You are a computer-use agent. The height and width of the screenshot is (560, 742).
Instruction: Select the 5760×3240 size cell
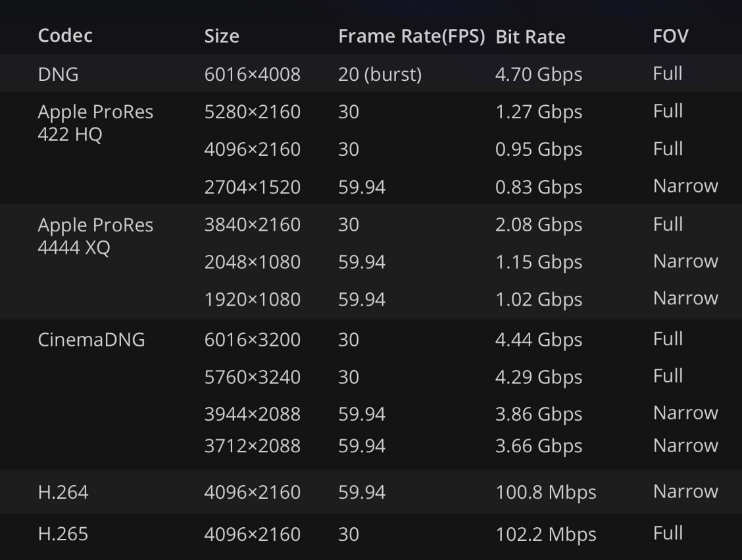252,377
